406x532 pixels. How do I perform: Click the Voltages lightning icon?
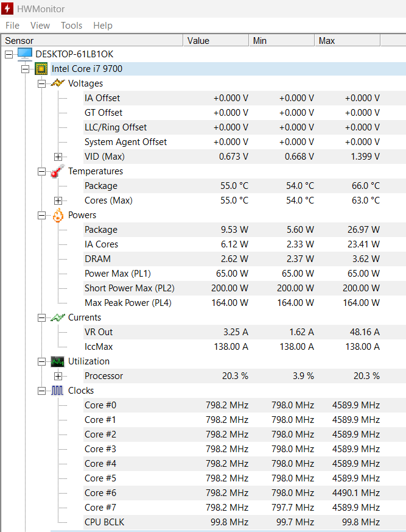click(58, 83)
